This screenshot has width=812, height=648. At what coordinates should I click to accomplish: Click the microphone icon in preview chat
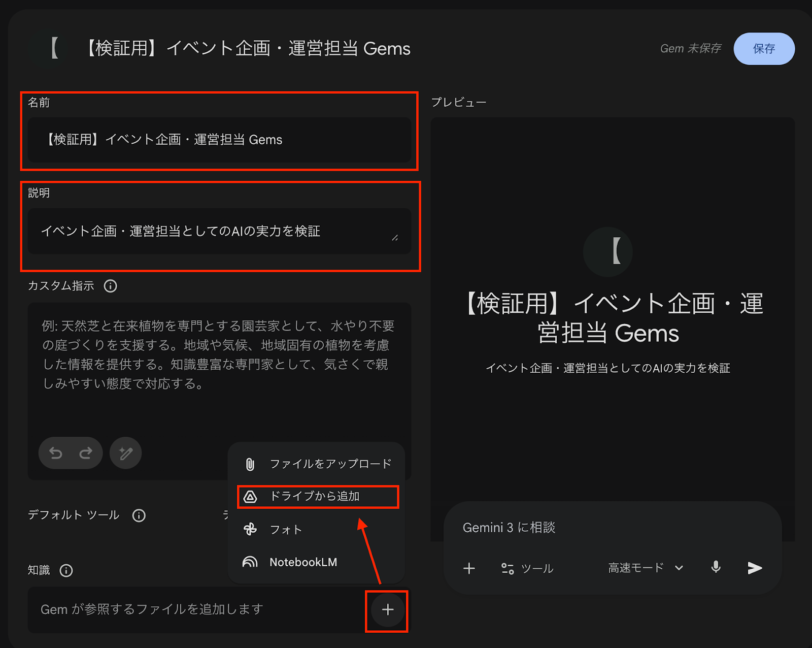716,567
